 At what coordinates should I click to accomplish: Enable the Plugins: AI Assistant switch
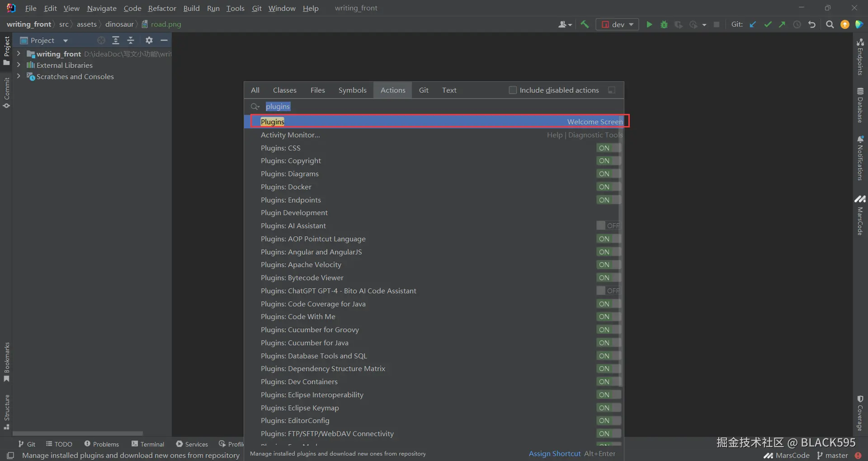[609, 226]
